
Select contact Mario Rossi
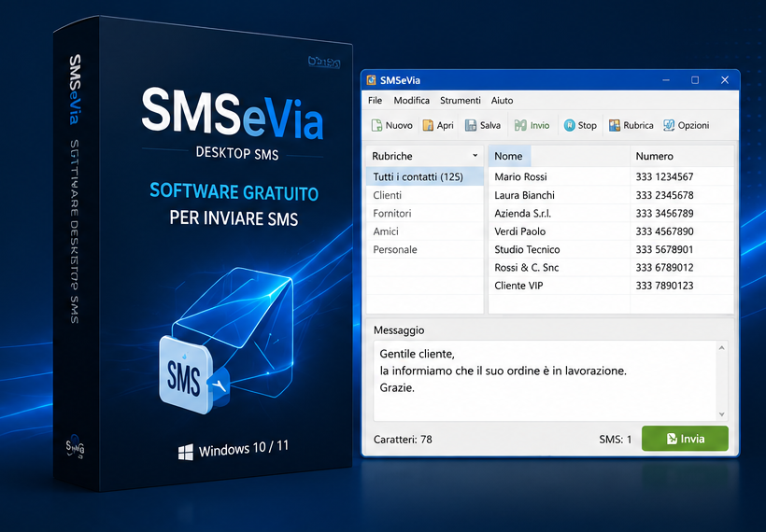point(520,176)
